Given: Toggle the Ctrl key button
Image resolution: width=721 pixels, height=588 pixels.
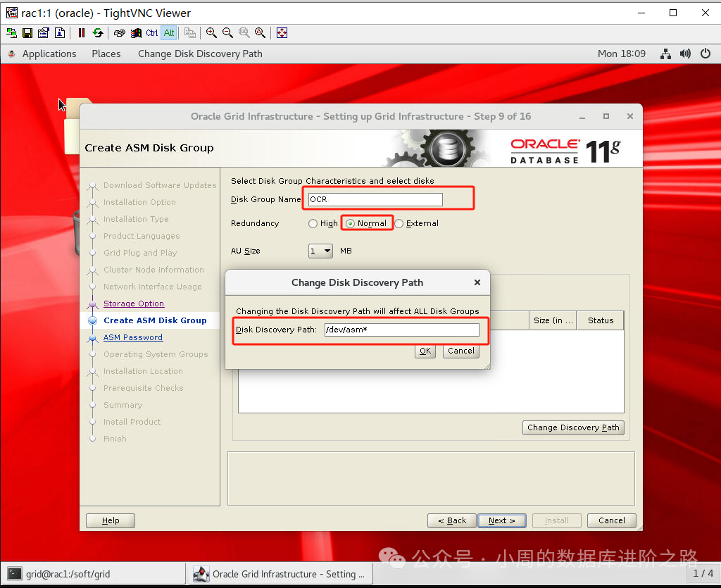Looking at the screenshot, I should coord(152,32).
